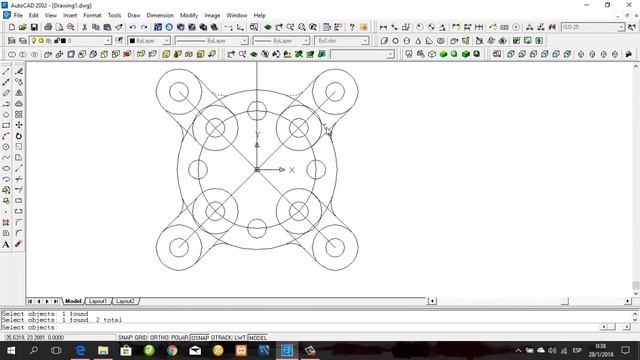Click the Redo arrow icon
Screen dimensions: 640x360
click(144, 27)
